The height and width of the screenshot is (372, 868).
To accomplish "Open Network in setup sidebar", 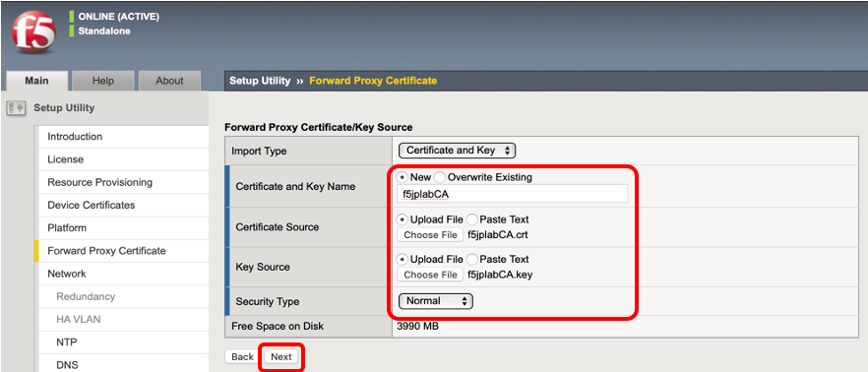I will click(x=123, y=274).
